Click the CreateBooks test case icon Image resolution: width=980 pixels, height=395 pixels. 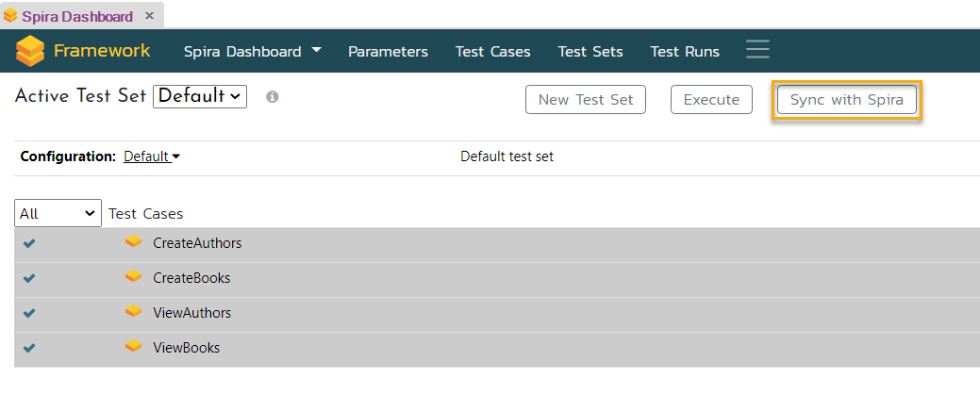click(x=134, y=277)
